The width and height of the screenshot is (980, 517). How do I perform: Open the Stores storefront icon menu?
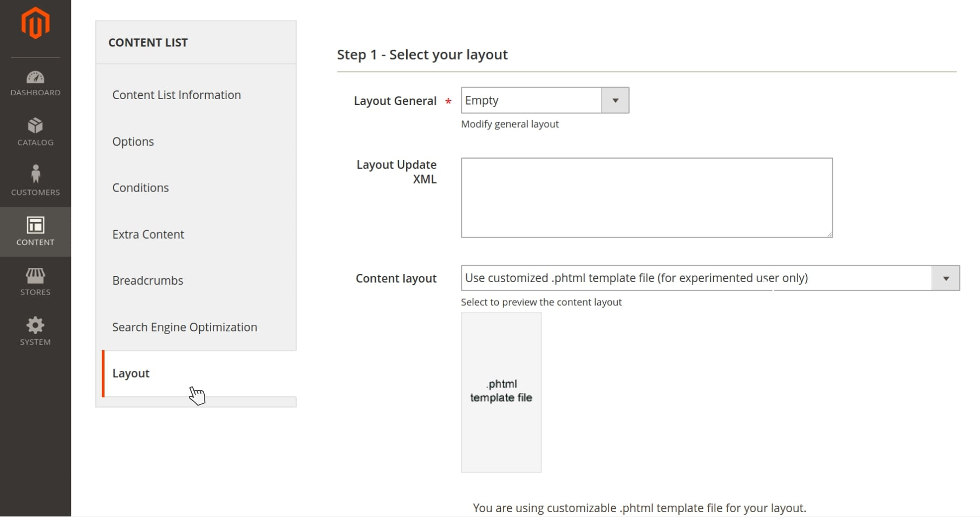pyautogui.click(x=35, y=282)
